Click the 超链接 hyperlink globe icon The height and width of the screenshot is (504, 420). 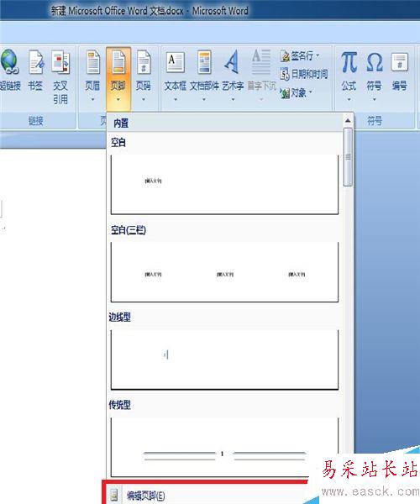(10, 61)
